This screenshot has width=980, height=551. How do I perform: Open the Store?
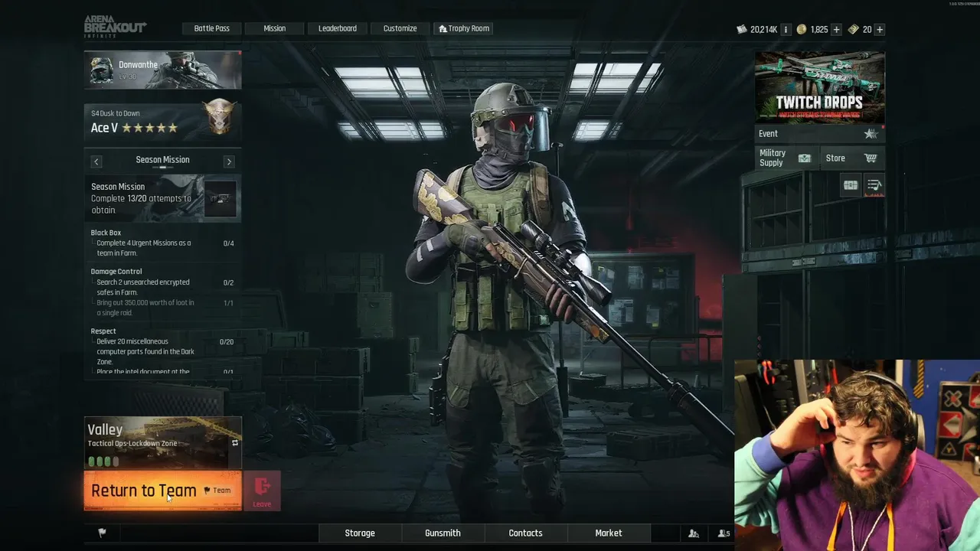point(851,158)
